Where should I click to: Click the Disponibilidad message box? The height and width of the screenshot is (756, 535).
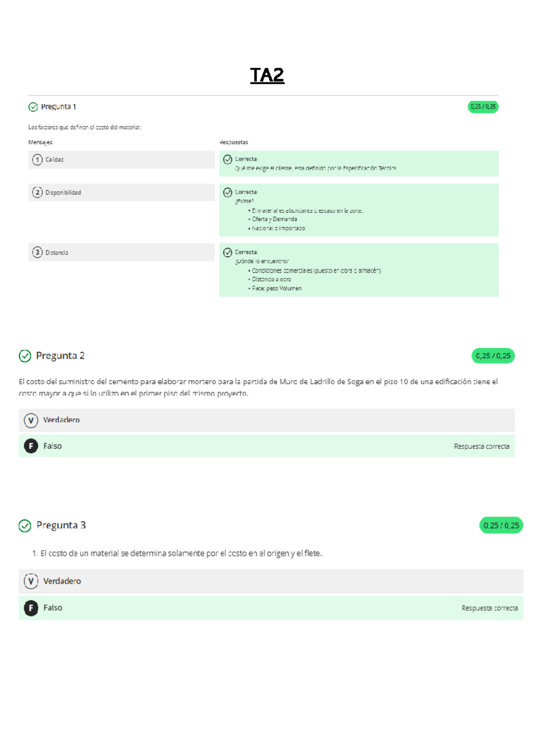pos(121,193)
